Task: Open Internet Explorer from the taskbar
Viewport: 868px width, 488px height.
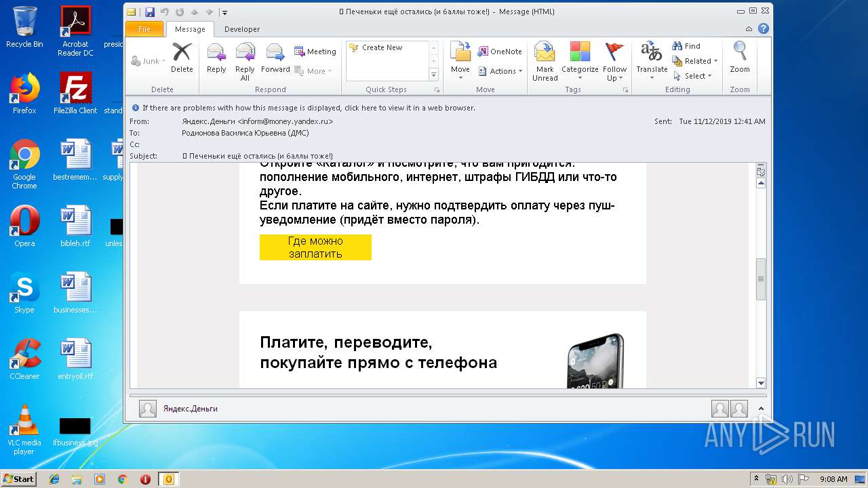Action: [54, 479]
